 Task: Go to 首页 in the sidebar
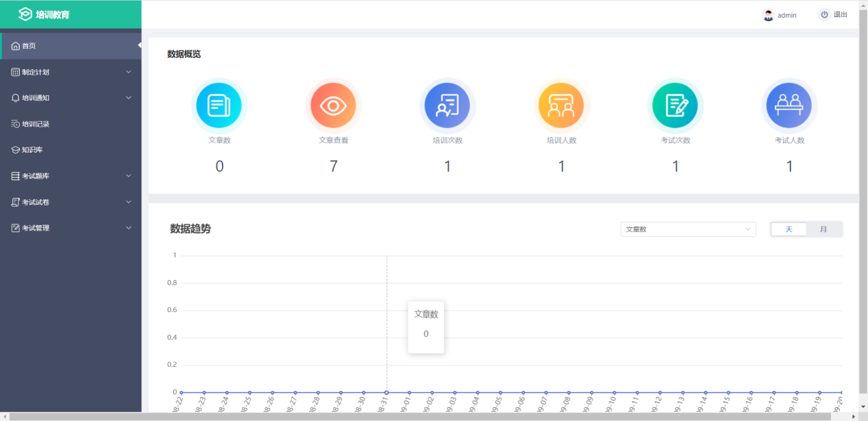coord(29,46)
